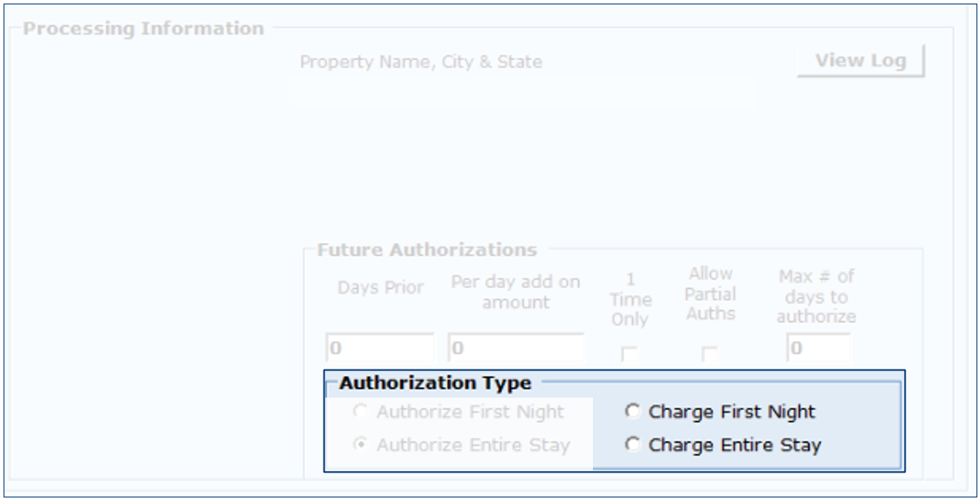Screen dimensions: 980x501
Task: Select the Charge First Night radio button
Action: [x=633, y=412]
